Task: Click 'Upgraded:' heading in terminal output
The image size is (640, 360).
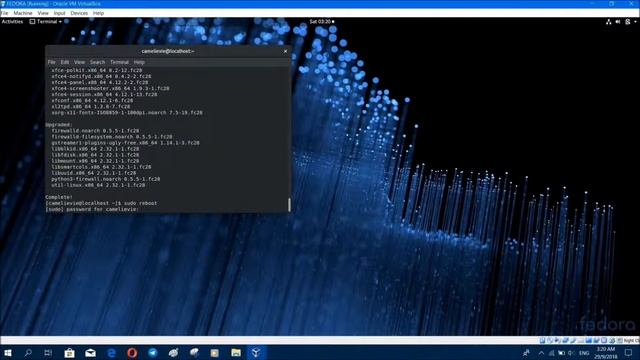Action: tap(59, 124)
